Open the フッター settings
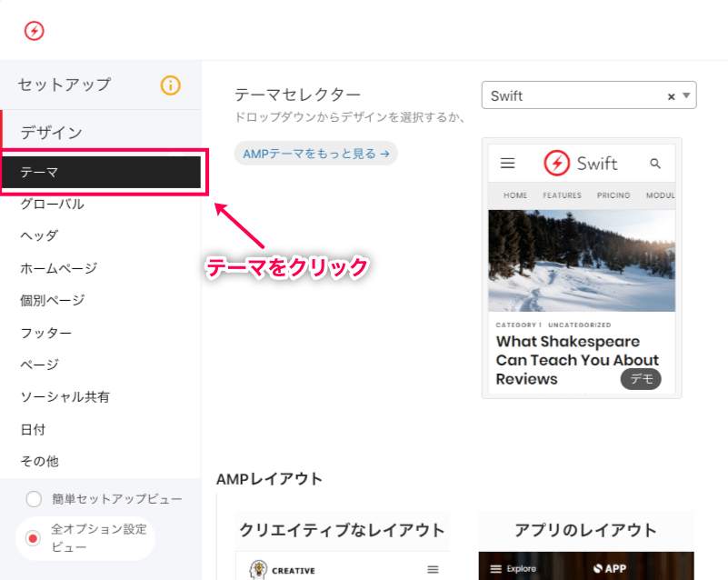Screen dimensions: 728x580 (45, 333)
